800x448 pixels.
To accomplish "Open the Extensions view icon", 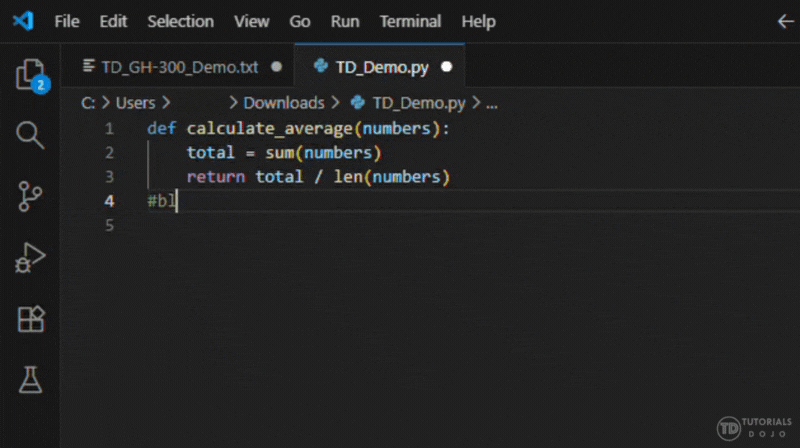I will [x=30, y=319].
